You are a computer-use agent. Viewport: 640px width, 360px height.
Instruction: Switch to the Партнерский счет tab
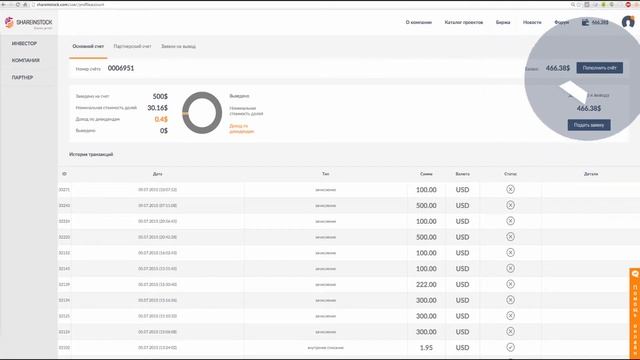click(x=132, y=47)
